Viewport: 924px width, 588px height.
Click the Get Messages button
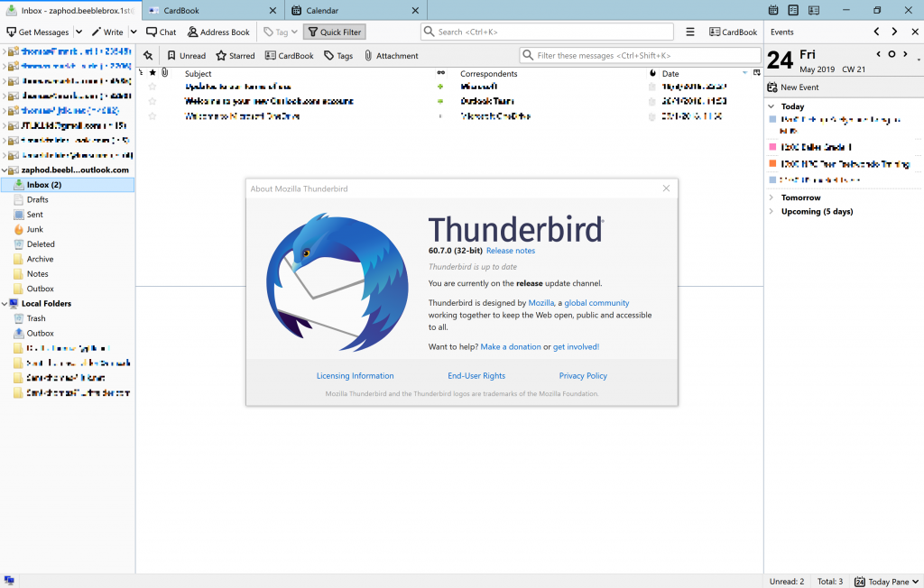[37, 32]
